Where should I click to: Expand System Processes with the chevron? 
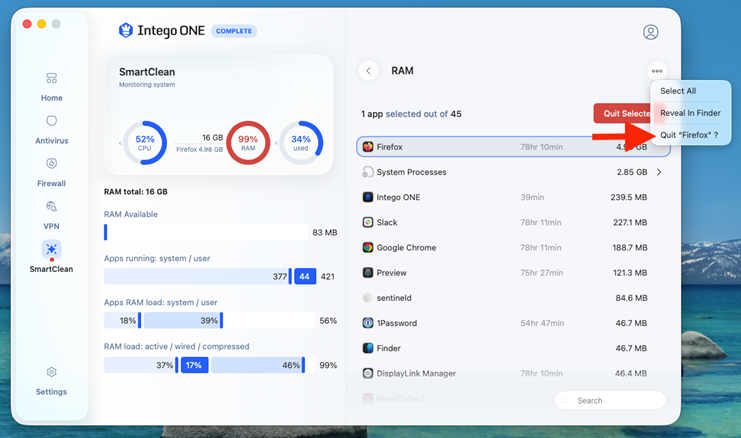pyautogui.click(x=659, y=172)
